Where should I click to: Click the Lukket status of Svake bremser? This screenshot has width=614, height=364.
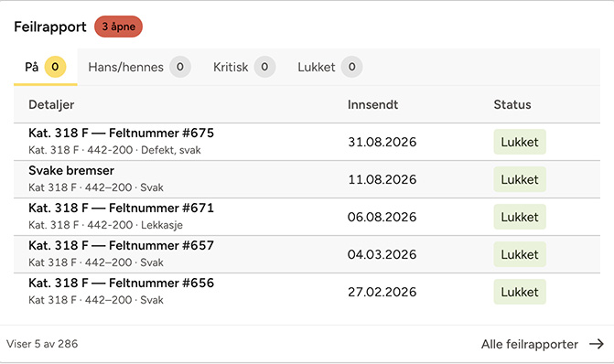coord(520,179)
